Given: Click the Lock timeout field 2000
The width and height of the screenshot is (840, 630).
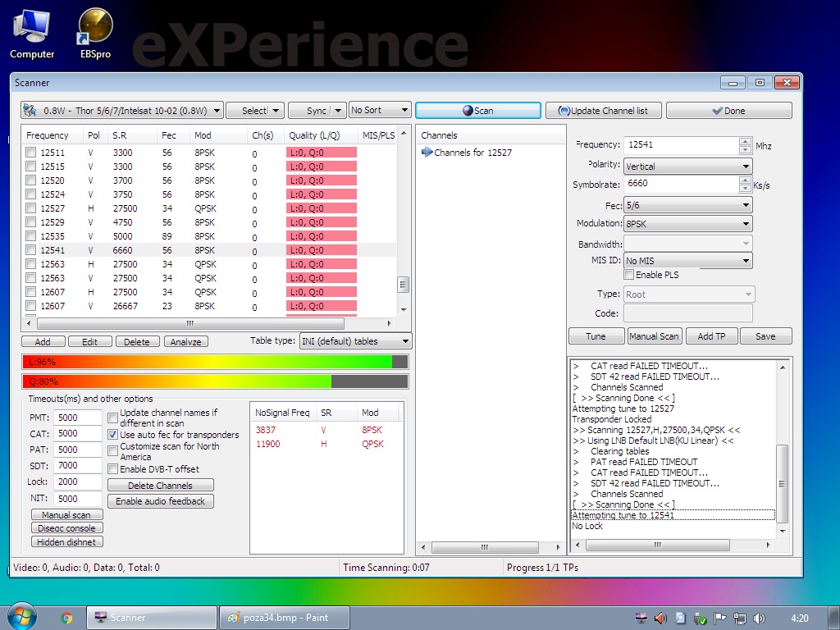Looking at the screenshot, I should coord(78,482).
